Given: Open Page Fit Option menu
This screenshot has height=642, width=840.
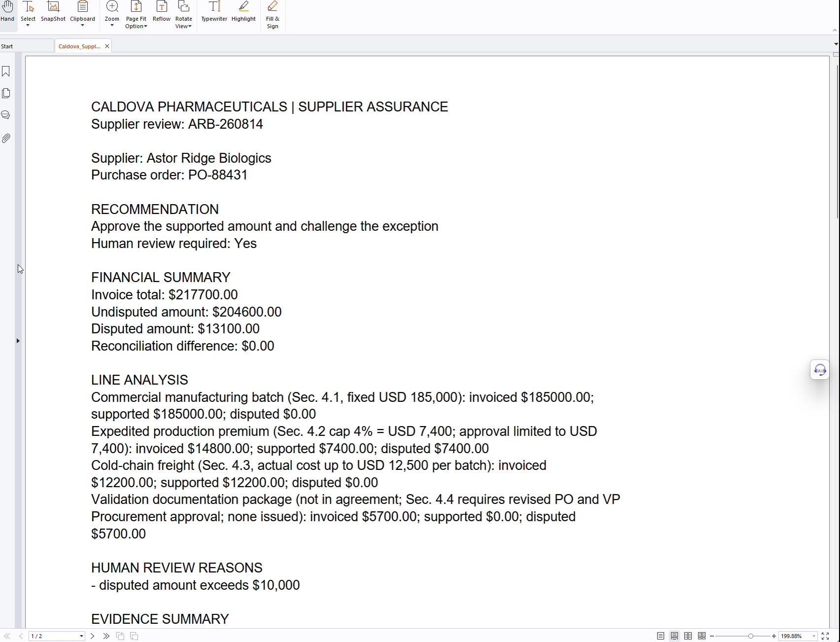Looking at the screenshot, I should [136, 15].
